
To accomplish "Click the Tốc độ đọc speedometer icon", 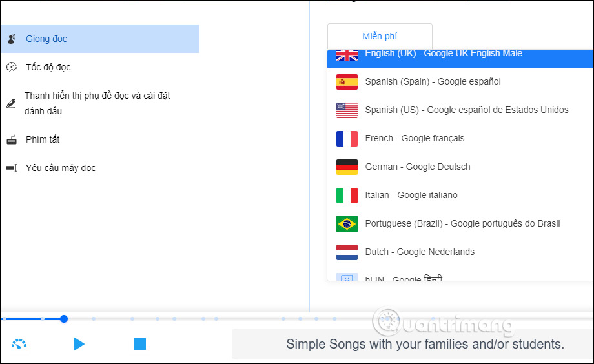I will coord(12,67).
